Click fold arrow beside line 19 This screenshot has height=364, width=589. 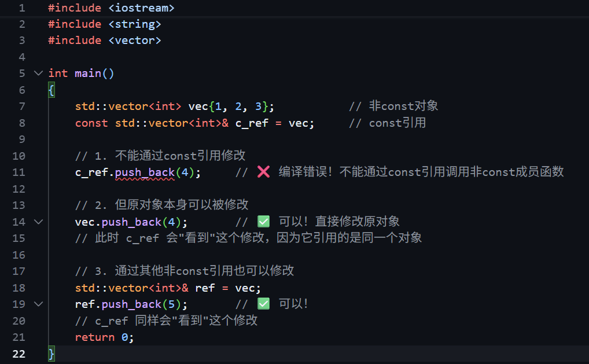(38, 304)
